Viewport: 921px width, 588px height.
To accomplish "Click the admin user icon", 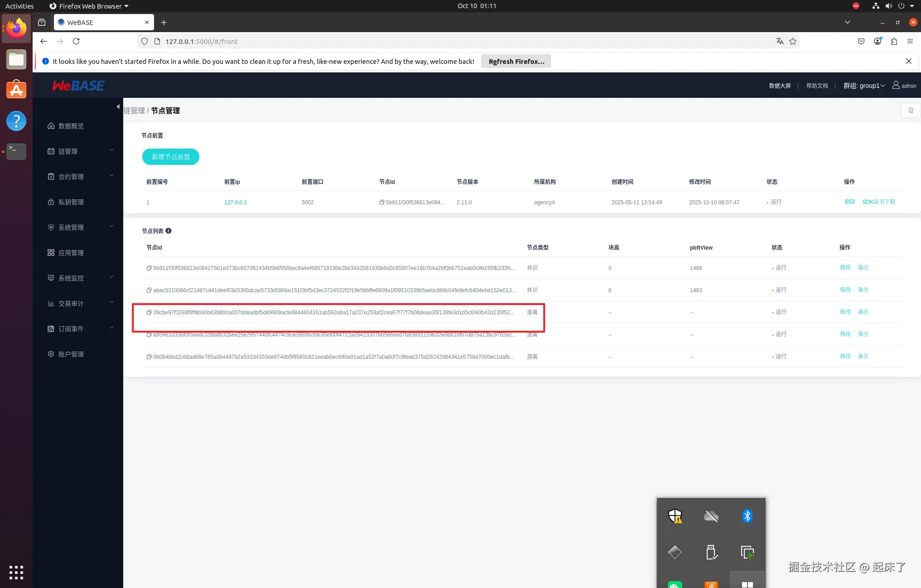I will pos(896,85).
